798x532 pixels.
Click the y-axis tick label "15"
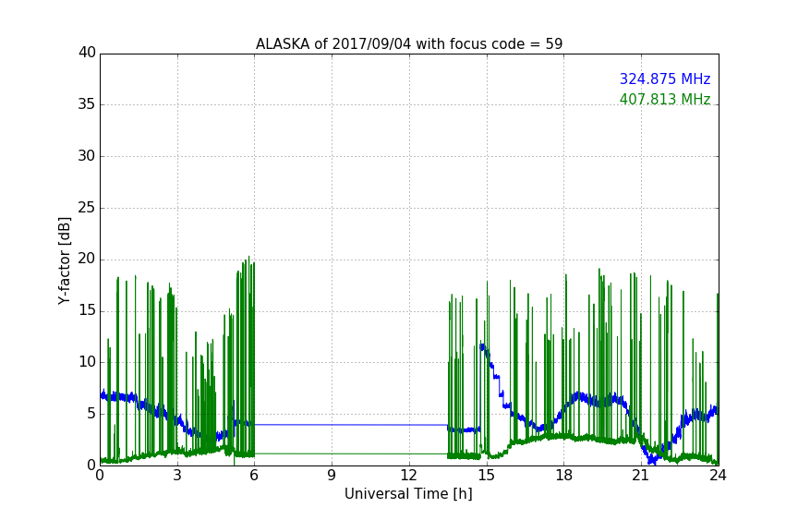click(87, 310)
